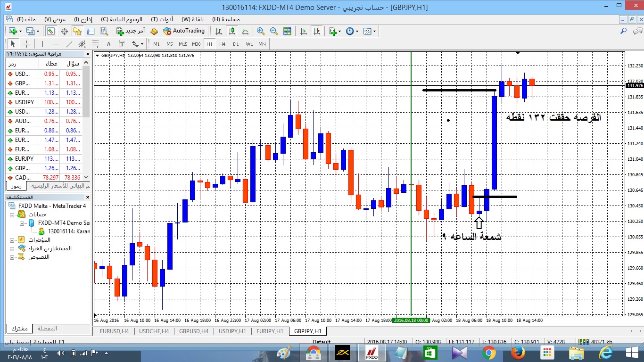The width and height of the screenshot is (644, 362).
Task: Toggle Auto Scroll chart icon
Action: (304, 31)
